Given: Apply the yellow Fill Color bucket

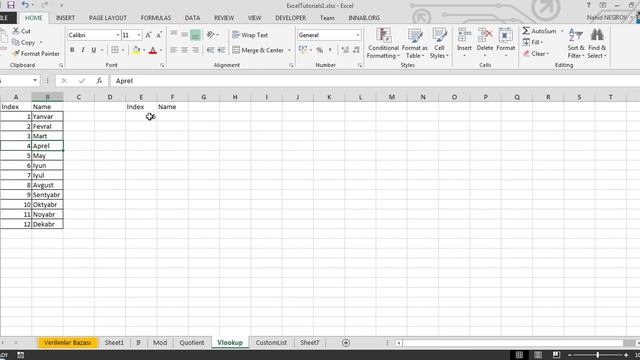Looking at the screenshot, I should click(x=136, y=50).
